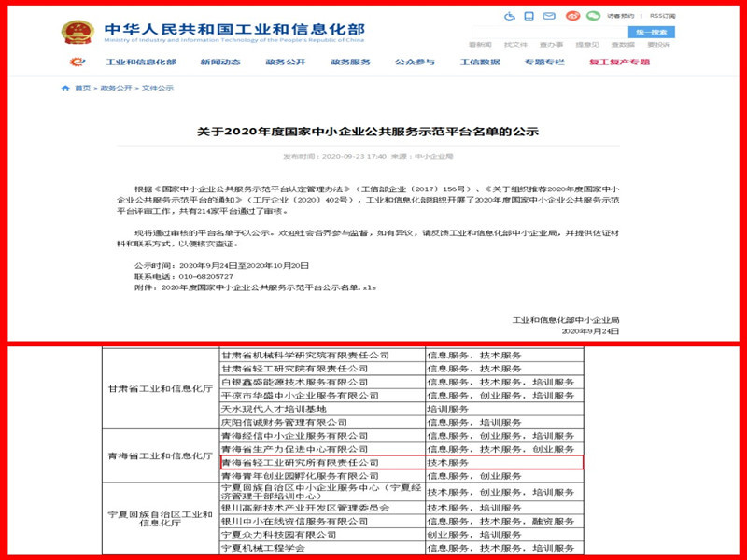Click the cell 青海省工业和信息化厅

(160, 455)
